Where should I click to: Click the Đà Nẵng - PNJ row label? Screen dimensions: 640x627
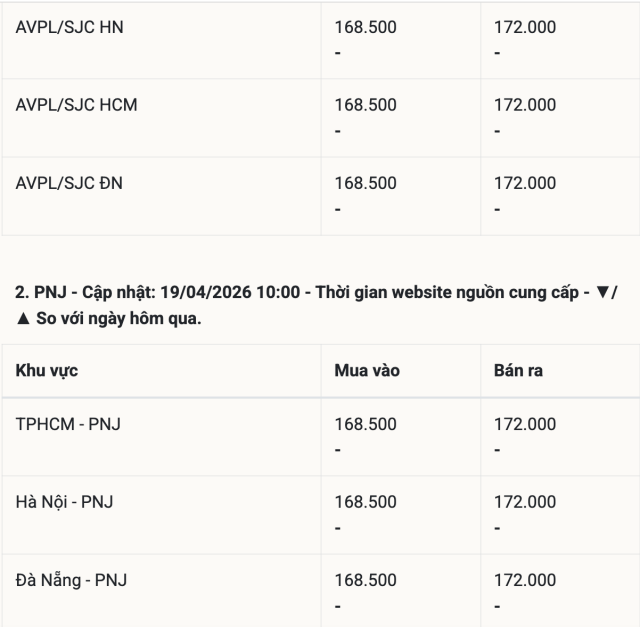tap(71, 580)
